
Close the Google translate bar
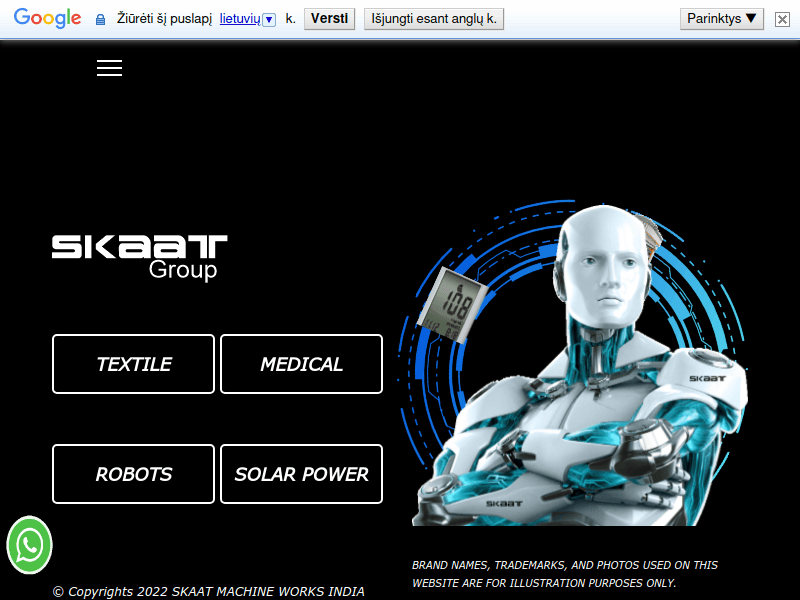point(782,19)
